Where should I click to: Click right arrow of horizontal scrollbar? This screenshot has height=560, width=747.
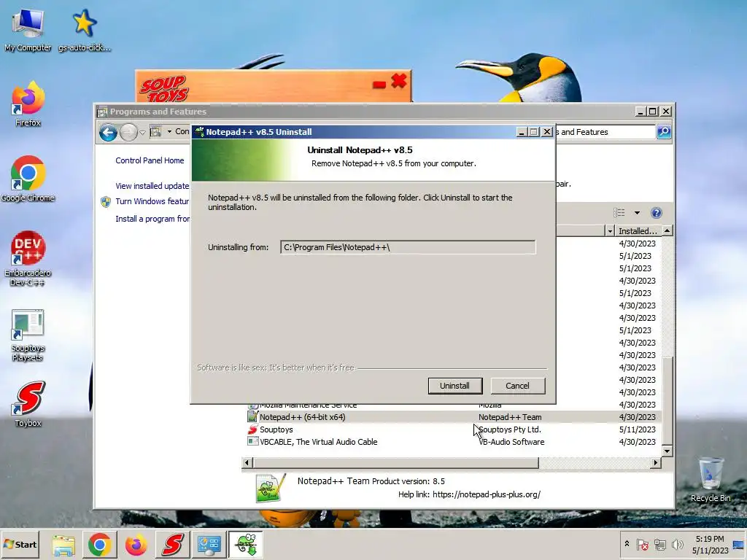pos(656,462)
